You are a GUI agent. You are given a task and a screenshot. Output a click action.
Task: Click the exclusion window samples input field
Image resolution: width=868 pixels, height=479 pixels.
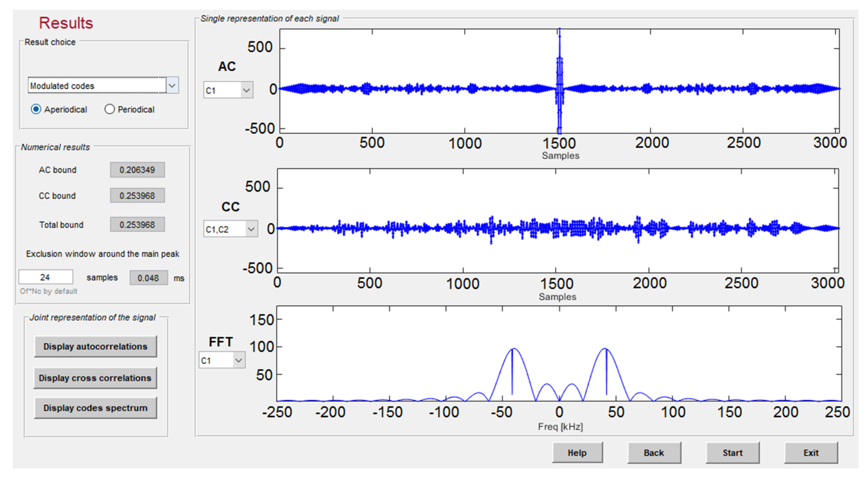click(x=45, y=277)
